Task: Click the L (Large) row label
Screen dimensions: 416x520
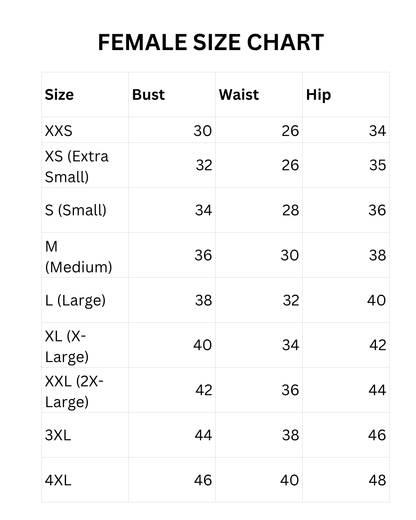Action: coord(75,300)
